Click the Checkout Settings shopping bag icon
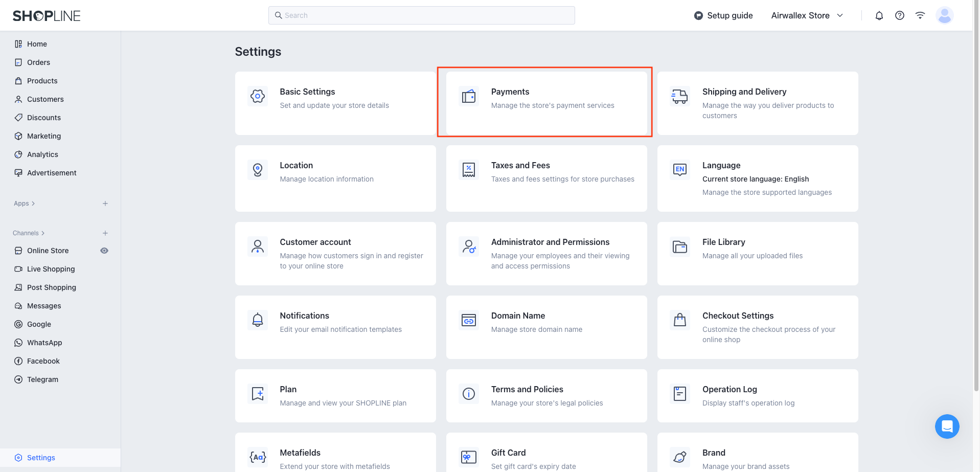 (x=679, y=320)
